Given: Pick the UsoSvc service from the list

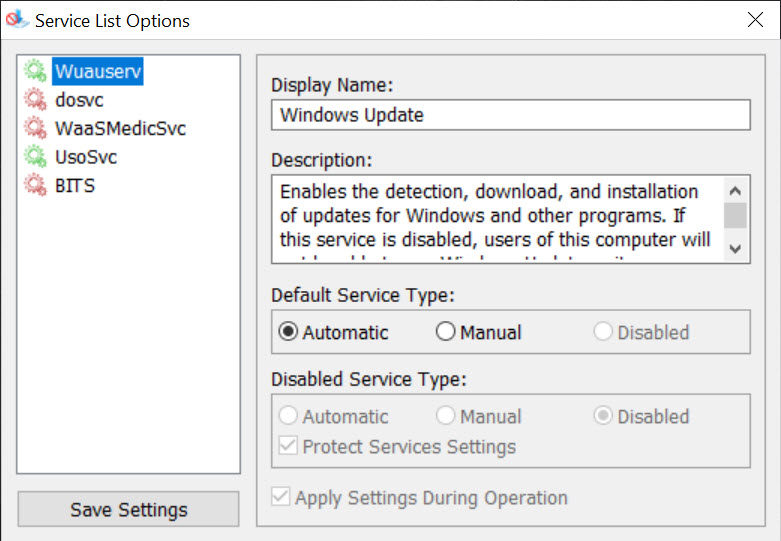Looking at the screenshot, I should [x=86, y=157].
